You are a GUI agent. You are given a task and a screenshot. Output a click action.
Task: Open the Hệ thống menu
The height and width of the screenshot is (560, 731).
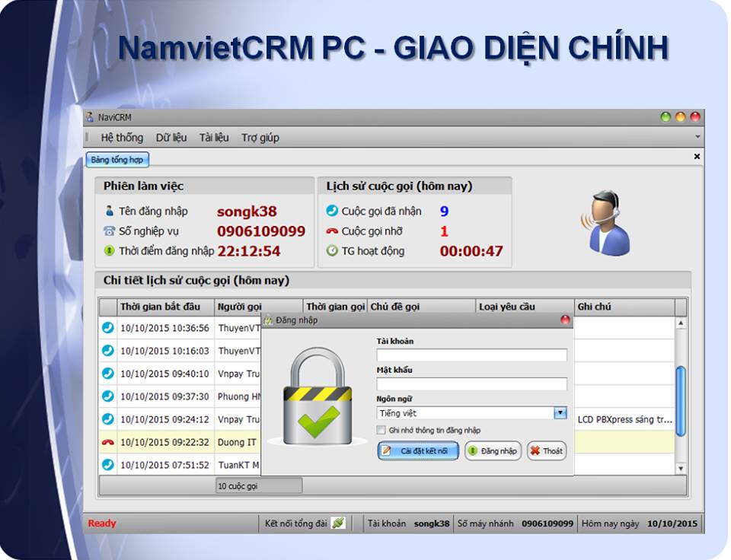[x=122, y=138]
